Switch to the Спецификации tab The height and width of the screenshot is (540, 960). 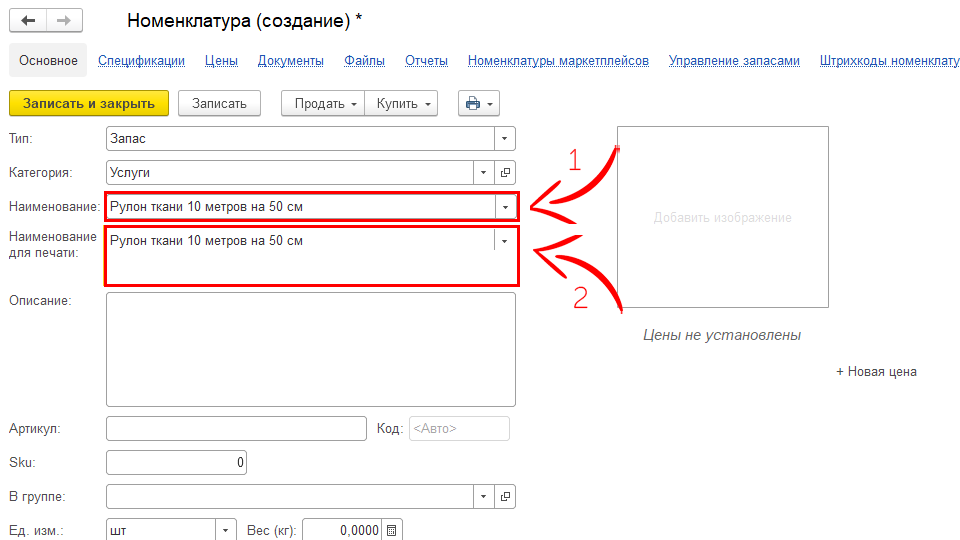point(141,61)
